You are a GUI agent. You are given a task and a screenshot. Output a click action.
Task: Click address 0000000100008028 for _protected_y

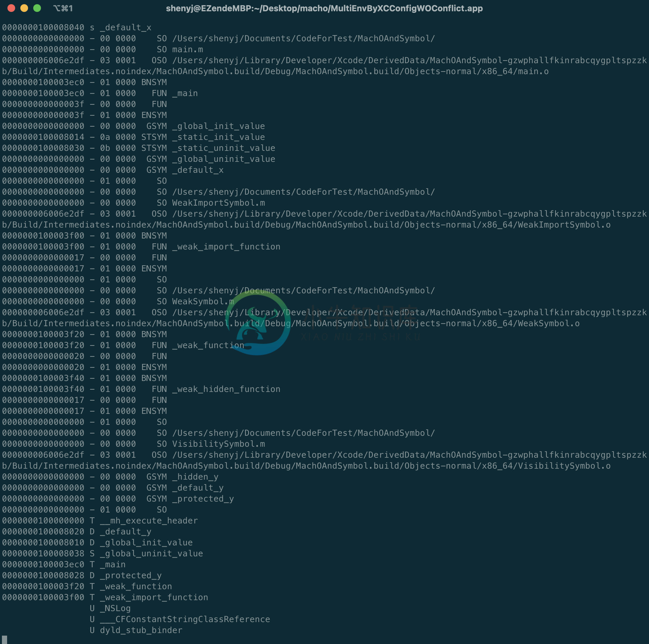43,576
